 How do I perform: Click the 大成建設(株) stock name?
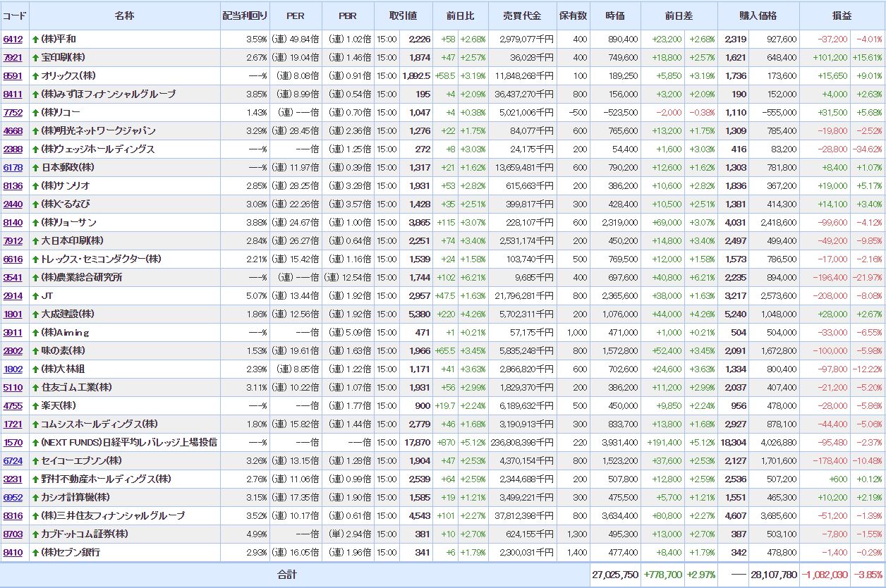(x=68, y=314)
